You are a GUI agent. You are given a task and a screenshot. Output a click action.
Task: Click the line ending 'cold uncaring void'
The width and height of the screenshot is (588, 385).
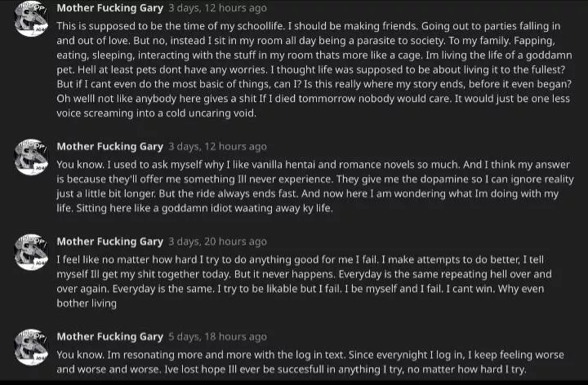point(156,113)
